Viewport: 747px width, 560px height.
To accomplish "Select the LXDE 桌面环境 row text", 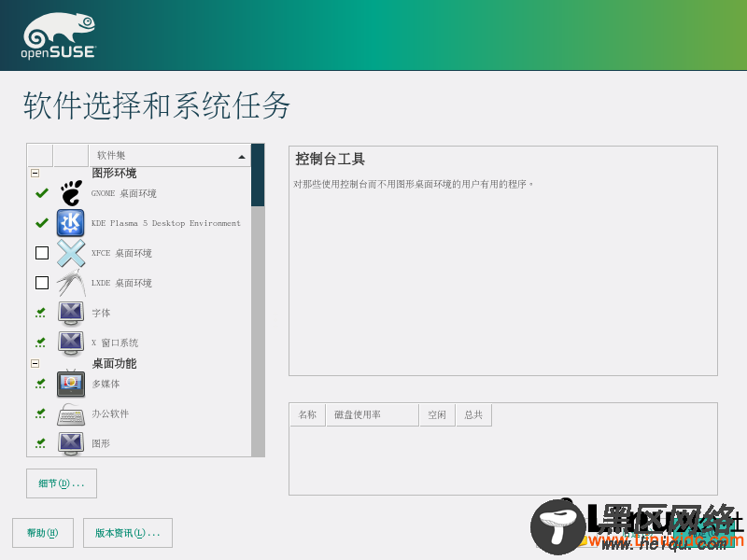I will point(121,283).
